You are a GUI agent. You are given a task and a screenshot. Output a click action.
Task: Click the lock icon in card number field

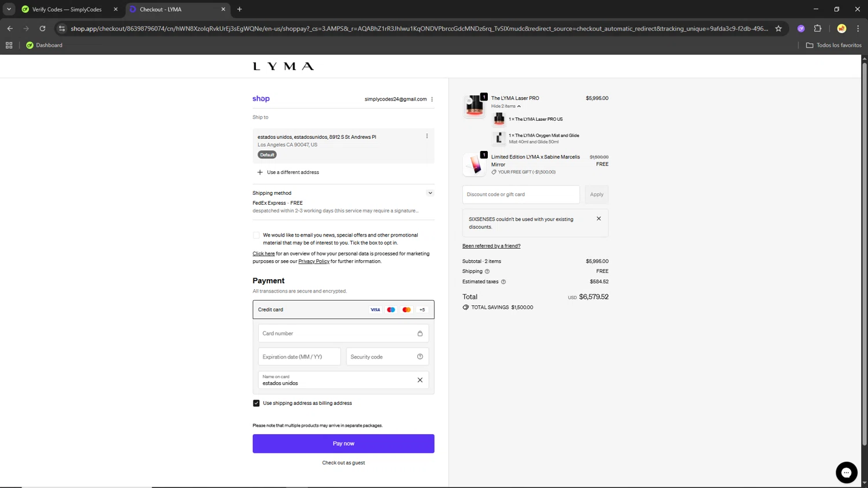click(x=420, y=334)
